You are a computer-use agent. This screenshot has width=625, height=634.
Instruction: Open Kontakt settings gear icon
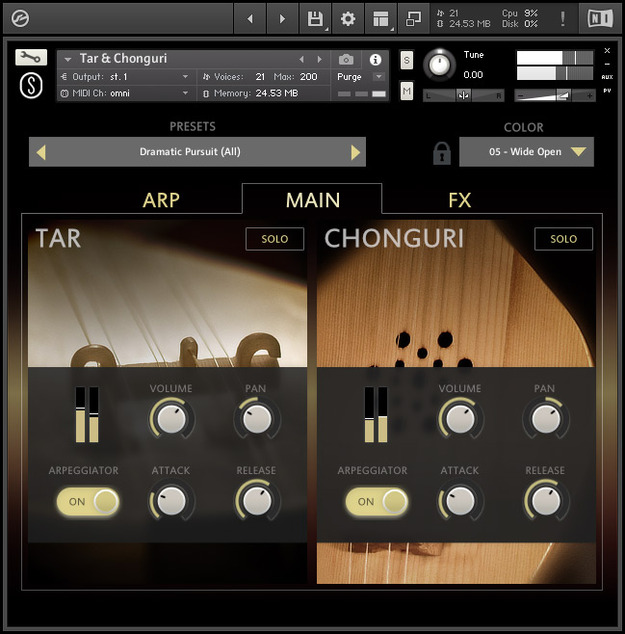click(347, 18)
